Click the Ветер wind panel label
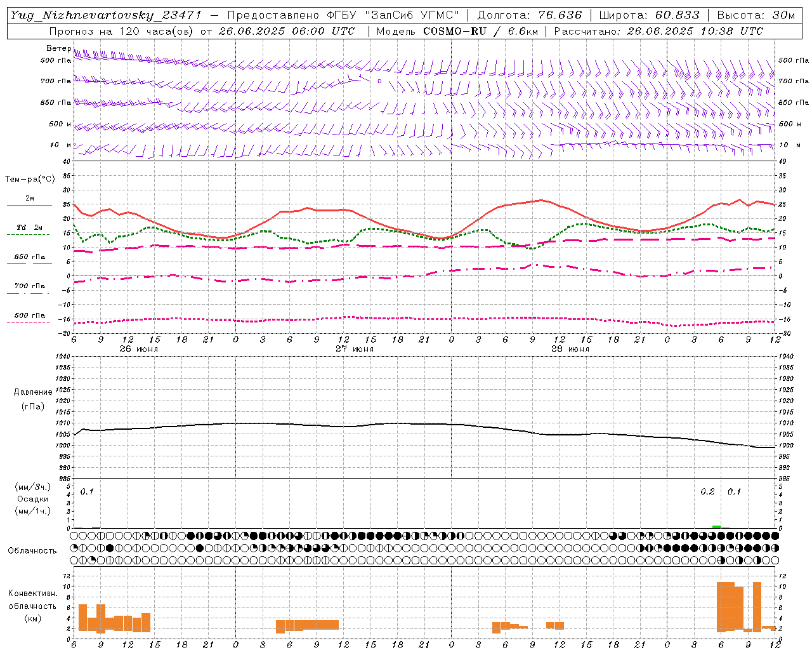This screenshot has width=812, height=650. coord(58,48)
